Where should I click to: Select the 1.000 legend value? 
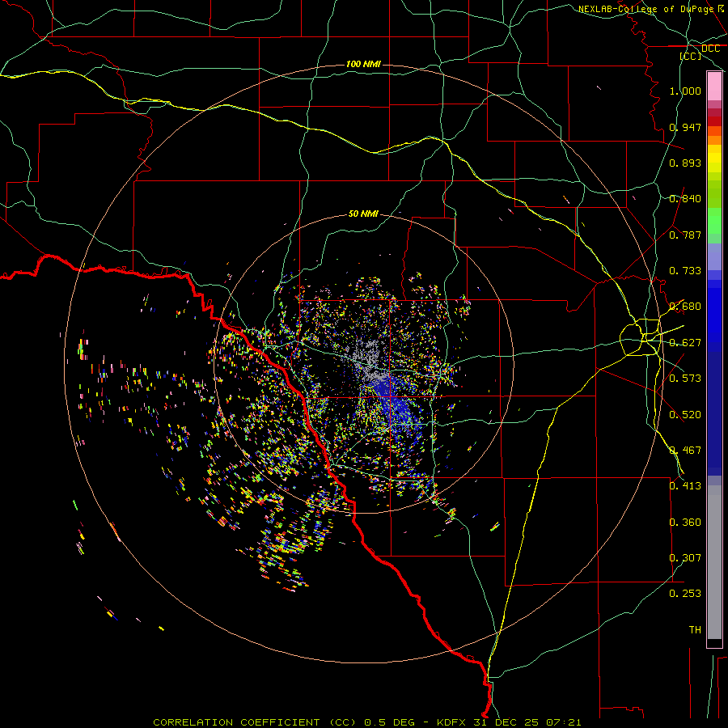(x=685, y=91)
